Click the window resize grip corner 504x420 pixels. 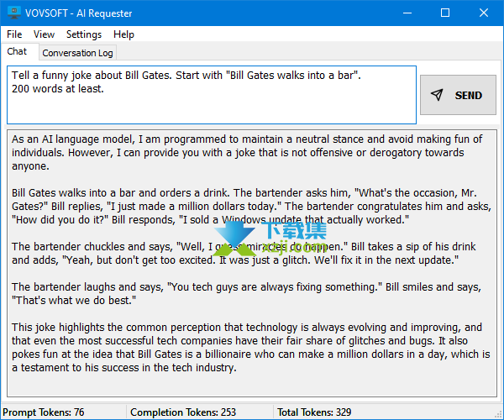click(499, 415)
